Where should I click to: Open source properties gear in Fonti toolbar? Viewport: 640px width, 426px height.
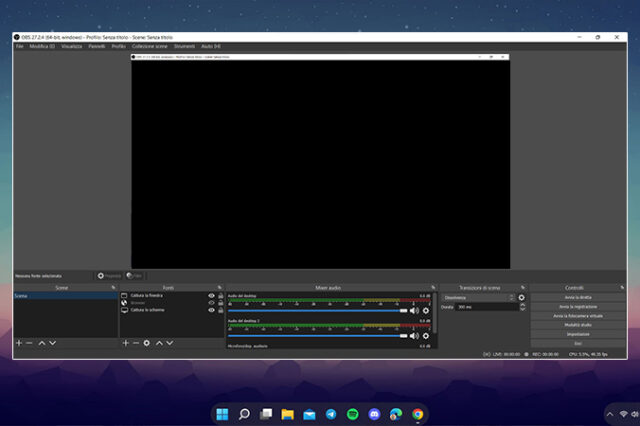tap(147, 343)
